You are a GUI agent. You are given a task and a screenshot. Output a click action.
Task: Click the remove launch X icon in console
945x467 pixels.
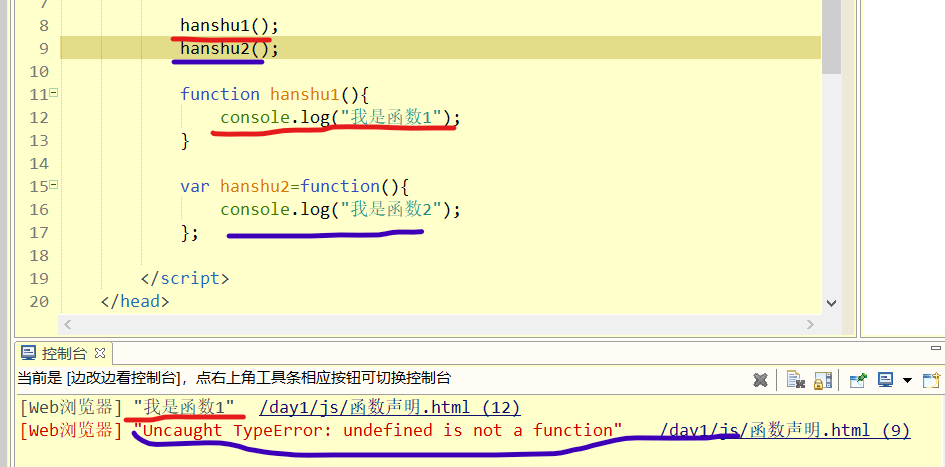761,380
